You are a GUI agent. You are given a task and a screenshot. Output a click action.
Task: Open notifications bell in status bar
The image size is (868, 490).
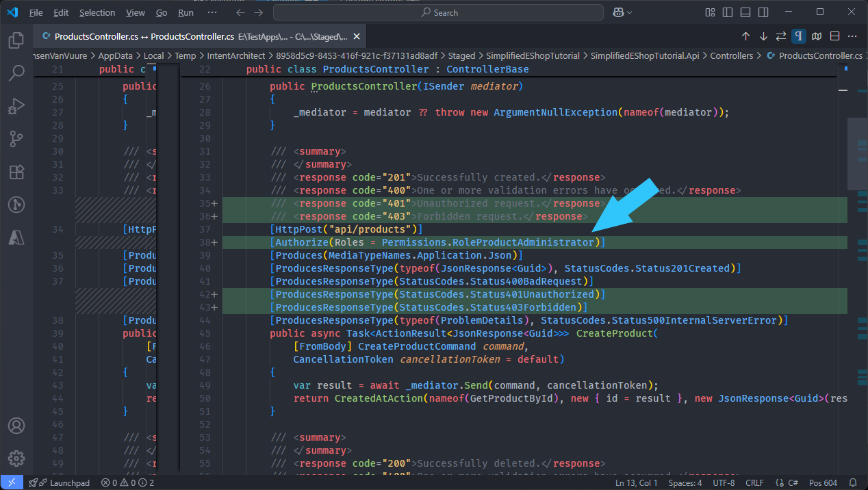click(852, 482)
